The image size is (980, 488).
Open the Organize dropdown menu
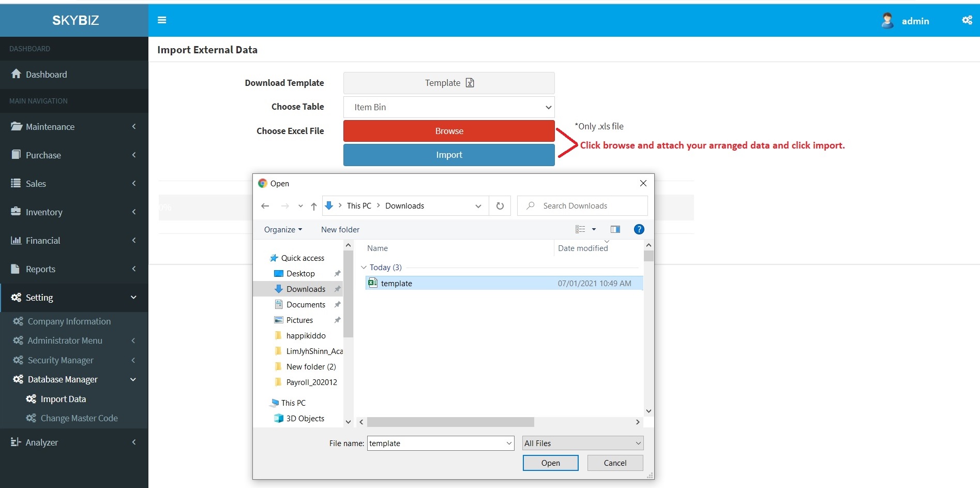pos(283,230)
